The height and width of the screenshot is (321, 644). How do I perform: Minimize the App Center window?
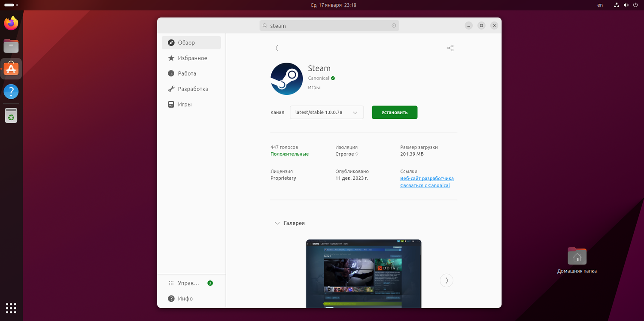(x=469, y=26)
